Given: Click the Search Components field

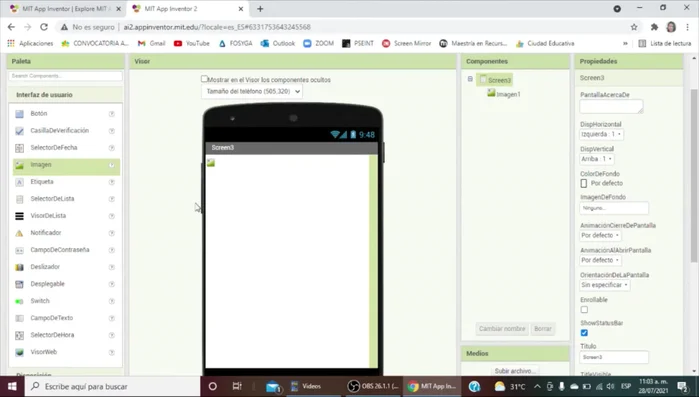Looking at the screenshot, I should click(65, 76).
